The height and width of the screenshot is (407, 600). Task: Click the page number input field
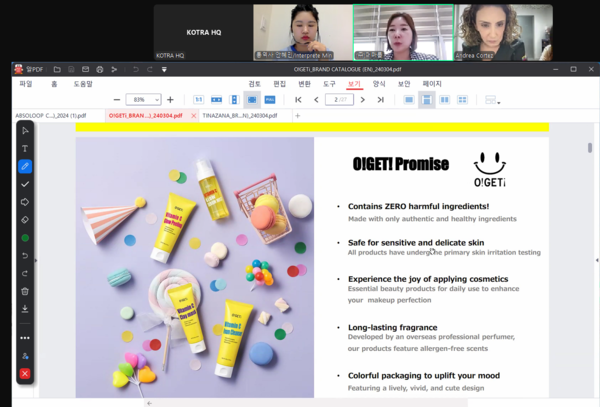[340, 100]
